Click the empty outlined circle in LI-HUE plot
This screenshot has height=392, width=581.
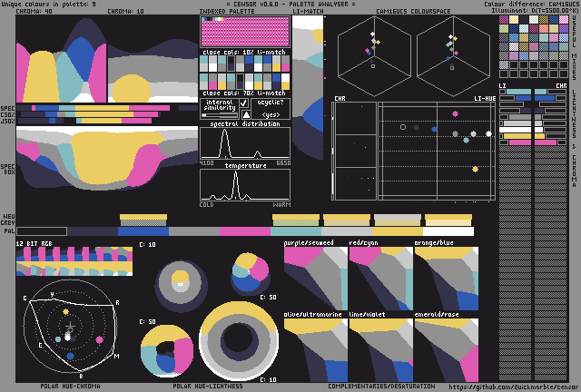(x=403, y=127)
